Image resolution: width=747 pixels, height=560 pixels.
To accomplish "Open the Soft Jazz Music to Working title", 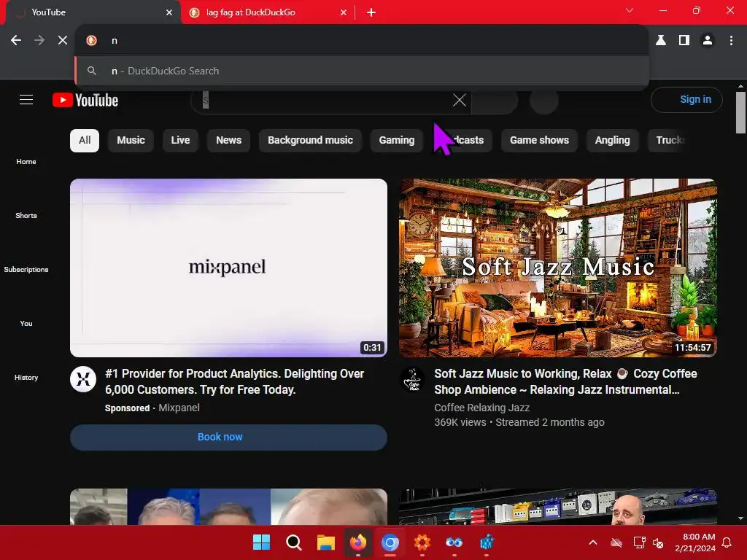I will (565, 381).
